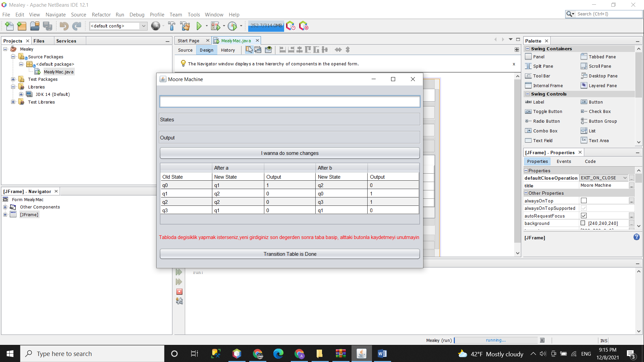
Task: Open the Tools menu
Action: (194, 14)
